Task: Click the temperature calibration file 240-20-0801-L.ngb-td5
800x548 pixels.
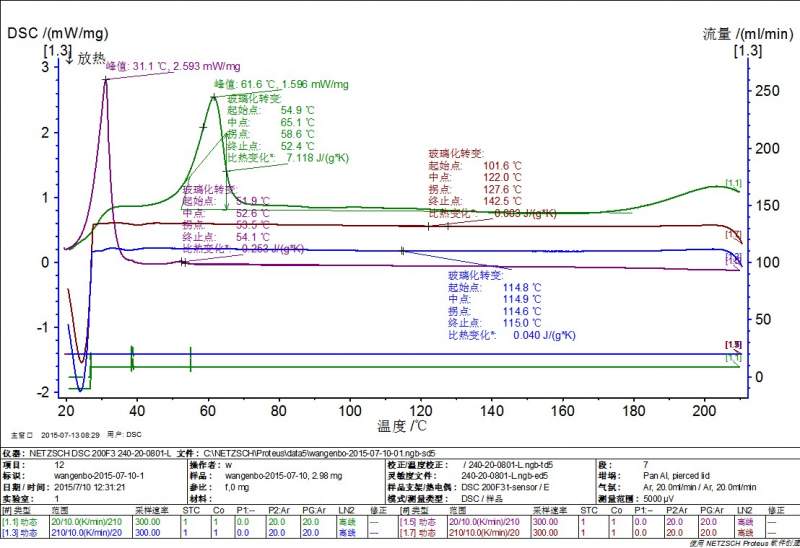Action: coord(508,465)
